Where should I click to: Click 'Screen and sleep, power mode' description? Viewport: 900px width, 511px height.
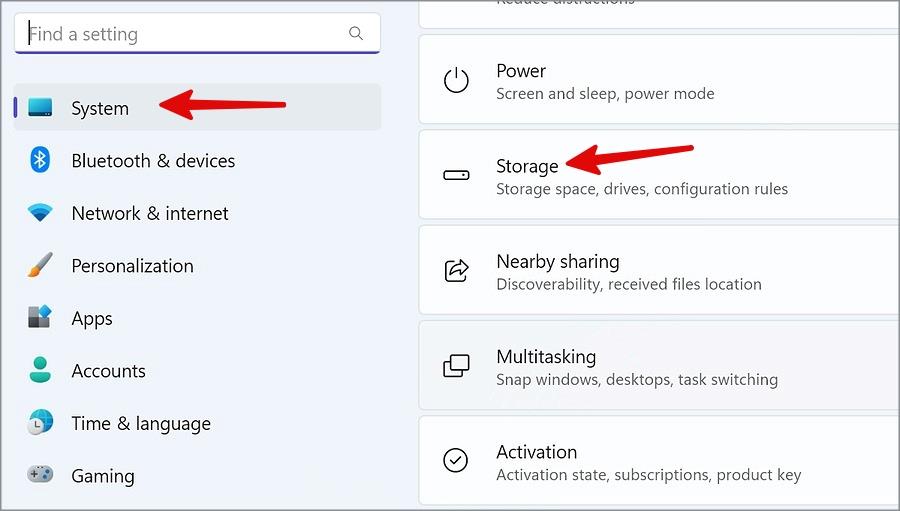click(x=606, y=94)
